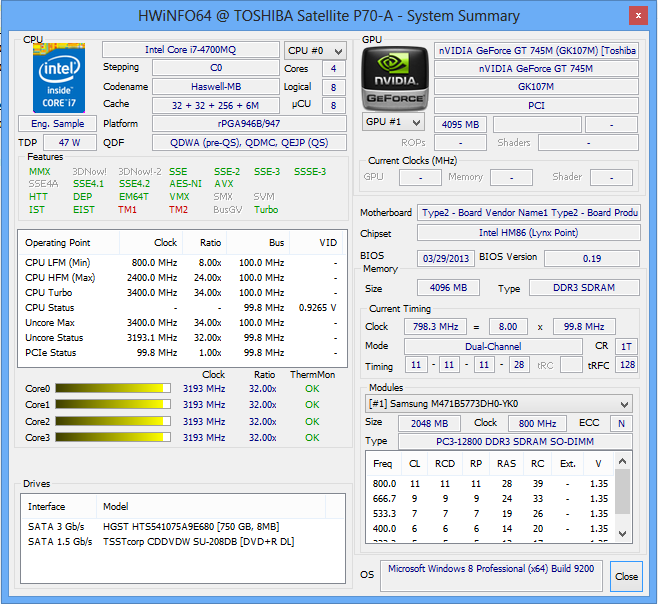Screen dimensions: 658x604
Task: Open the GPU #1 selector dropdown
Action: (393, 122)
